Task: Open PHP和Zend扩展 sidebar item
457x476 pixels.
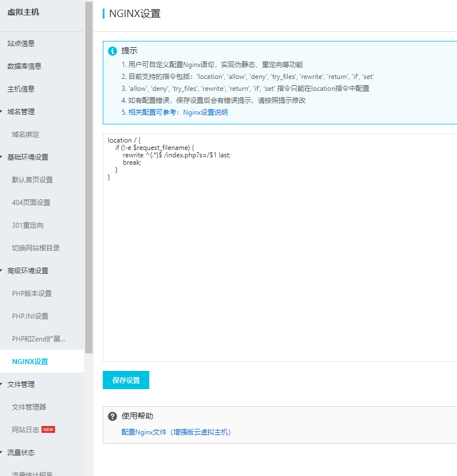Action: click(x=39, y=339)
